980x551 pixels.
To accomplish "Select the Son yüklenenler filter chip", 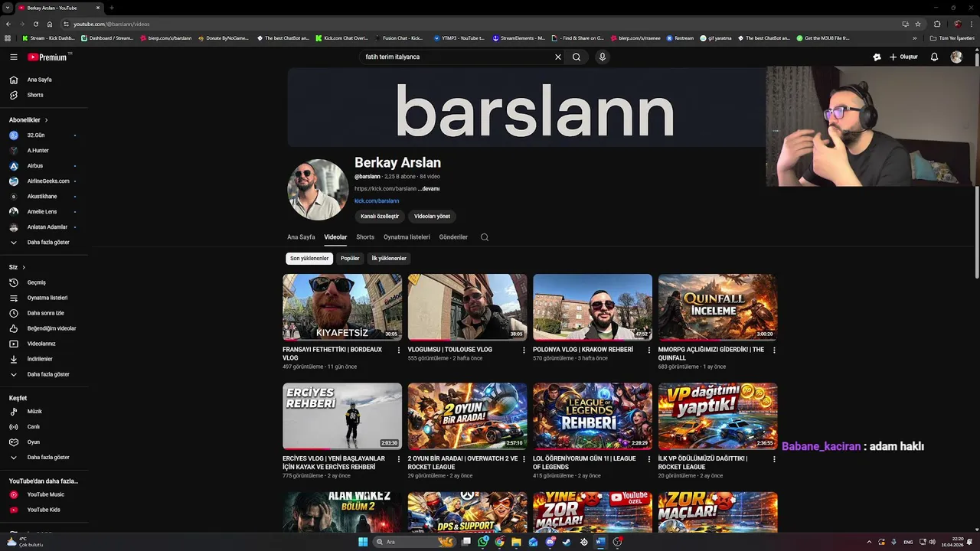I will pos(309,259).
